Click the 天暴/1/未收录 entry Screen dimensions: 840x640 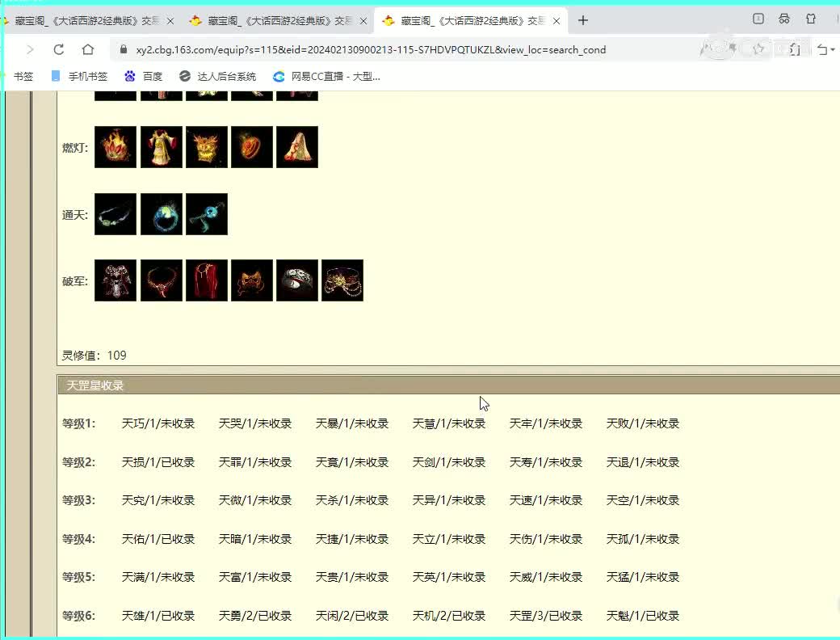click(x=352, y=423)
